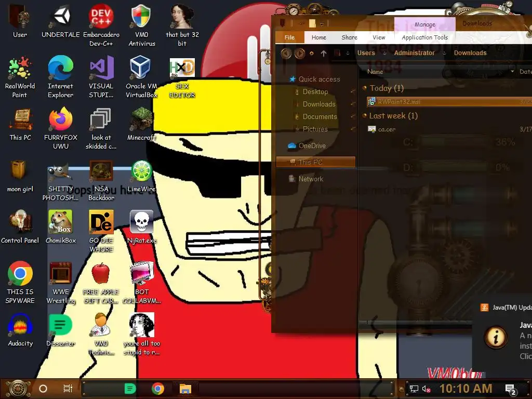The height and width of the screenshot is (399, 532).
Task: Open recent locations dropdown arrow
Action: [312, 54]
